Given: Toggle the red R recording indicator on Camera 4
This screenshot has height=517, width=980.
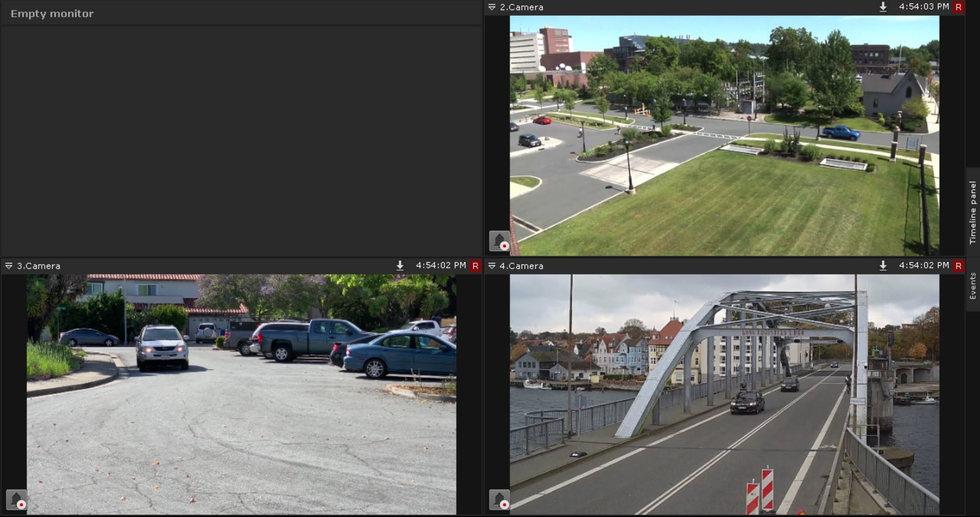Looking at the screenshot, I should (958, 265).
